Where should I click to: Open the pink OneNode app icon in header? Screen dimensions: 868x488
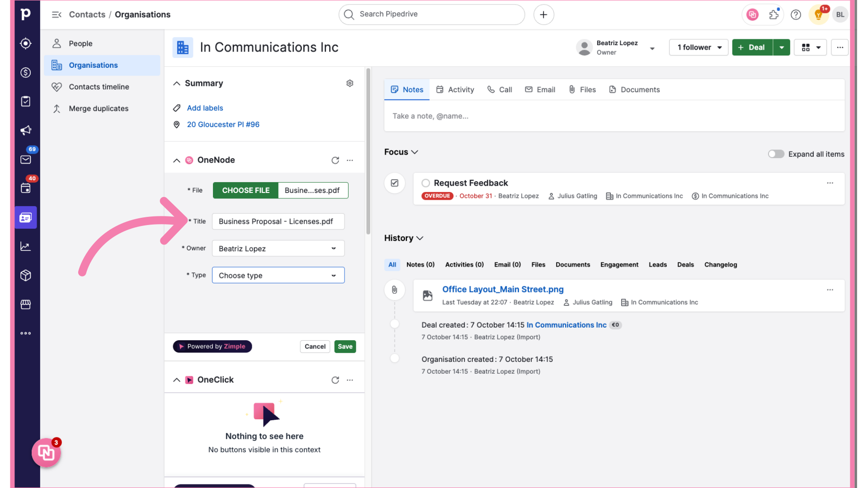click(x=752, y=14)
